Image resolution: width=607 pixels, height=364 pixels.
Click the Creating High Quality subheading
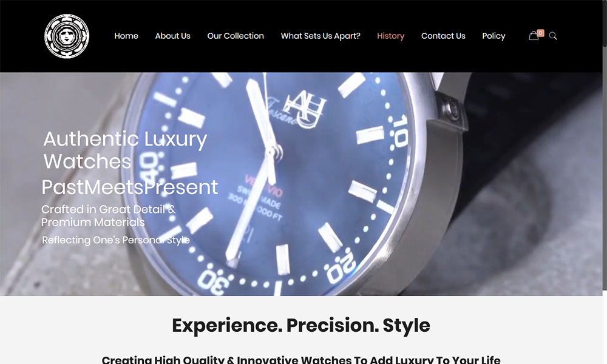301,359
